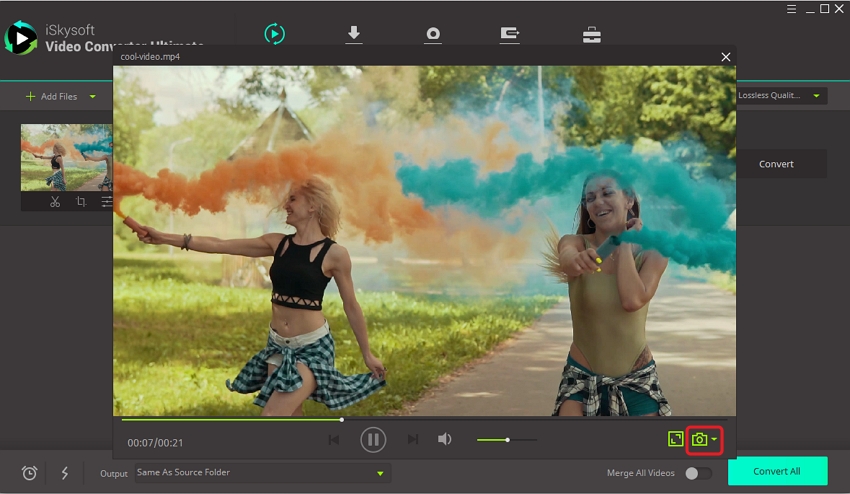Switch to the Download tab
Image resolution: width=850 pixels, height=494 pixels.
coord(353,34)
